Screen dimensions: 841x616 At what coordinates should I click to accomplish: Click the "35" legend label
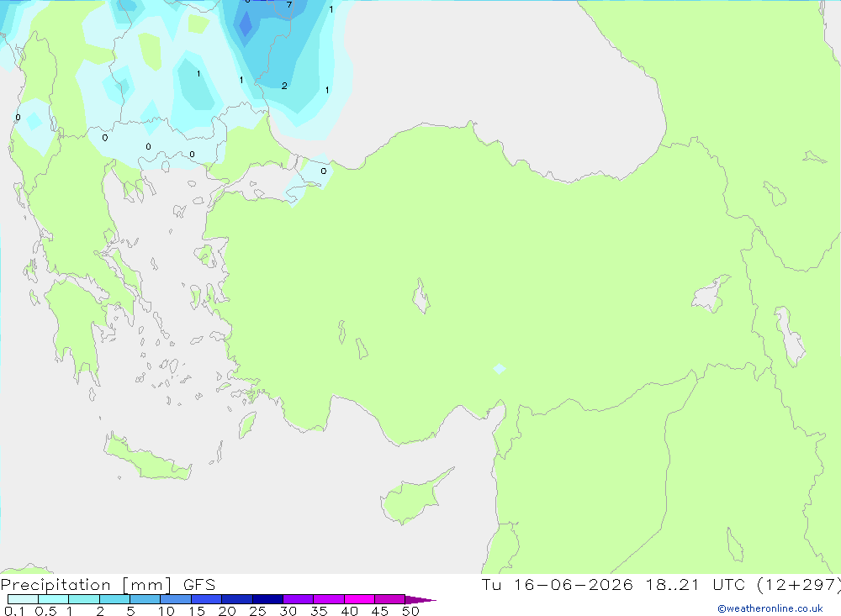(x=319, y=611)
